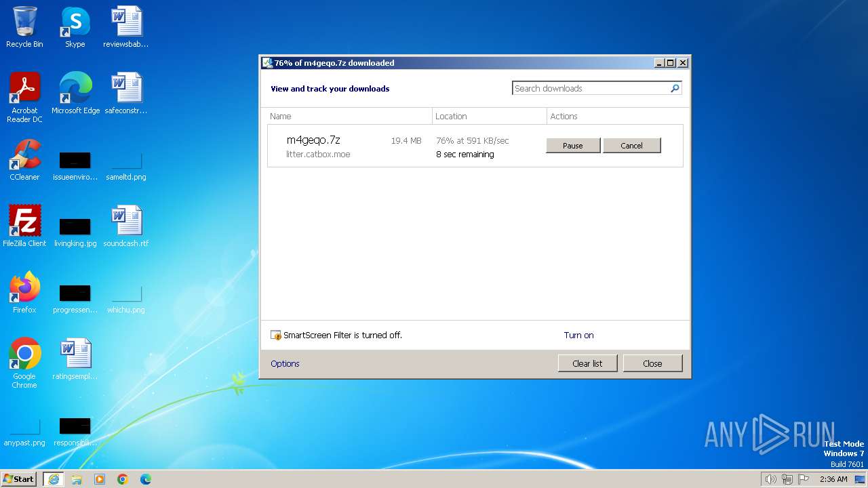The width and height of the screenshot is (868, 488).
Task: Minimize the downloads window
Action: pyautogui.click(x=659, y=63)
